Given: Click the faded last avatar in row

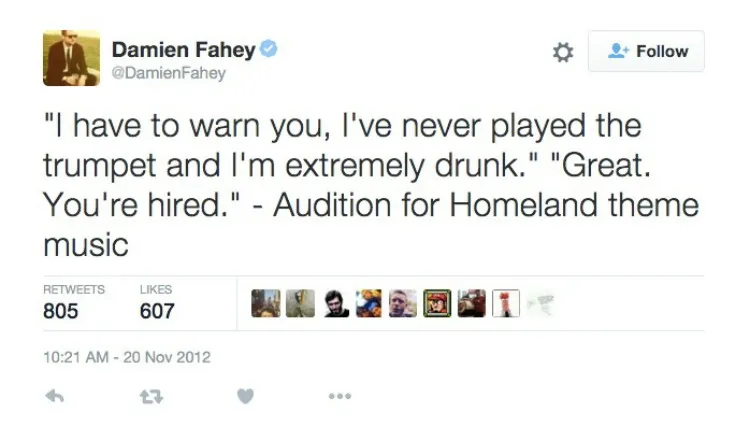Looking at the screenshot, I should tap(540, 303).
